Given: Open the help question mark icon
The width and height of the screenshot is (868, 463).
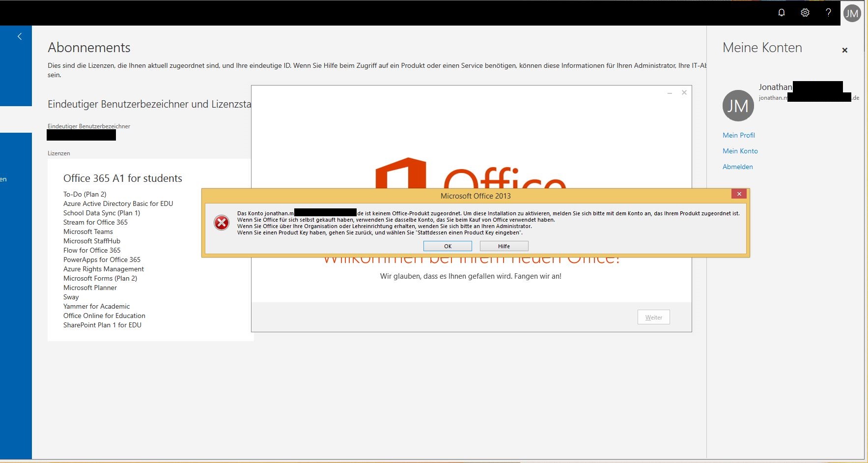Looking at the screenshot, I should pos(828,13).
